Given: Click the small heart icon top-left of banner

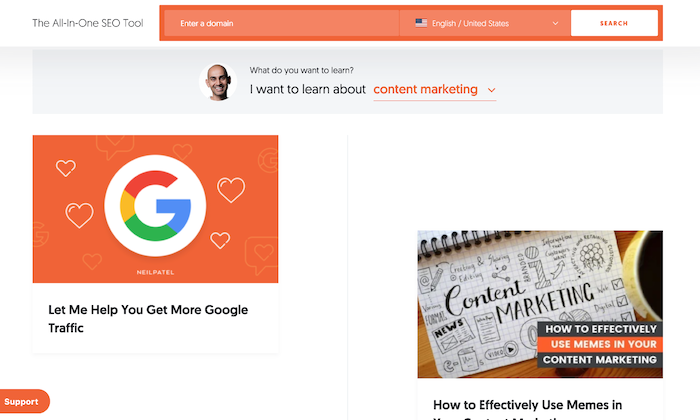Looking at the screenshot, I should [x=66, y=168].
